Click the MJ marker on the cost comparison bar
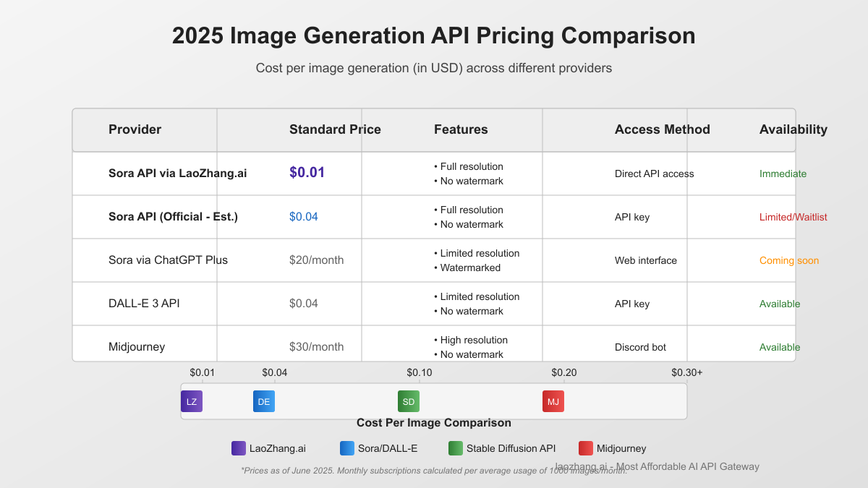 click(553, 401)
